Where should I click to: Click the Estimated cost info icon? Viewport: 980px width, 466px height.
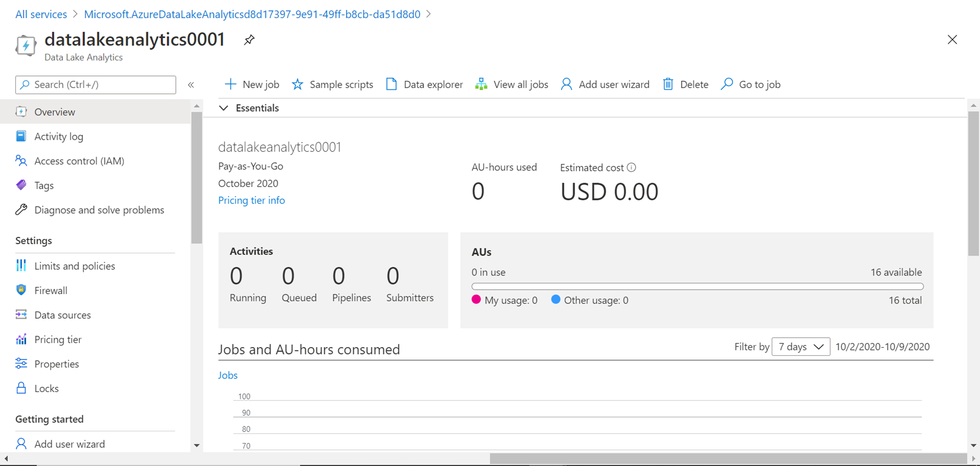(x=632, y=167)
